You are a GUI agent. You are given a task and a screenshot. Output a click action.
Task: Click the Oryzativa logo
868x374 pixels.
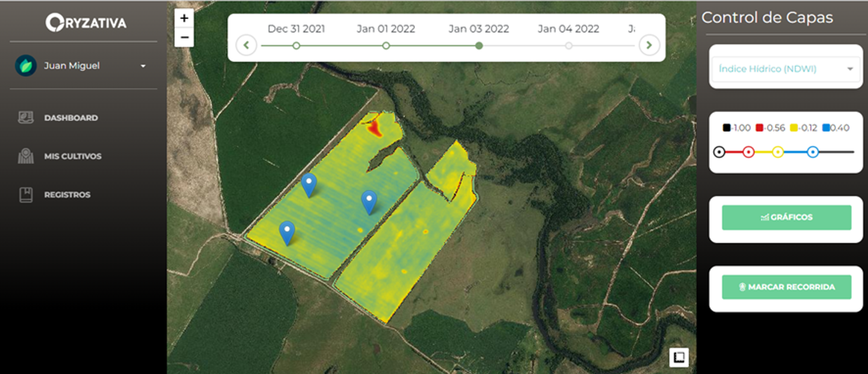tap(86, 23)
